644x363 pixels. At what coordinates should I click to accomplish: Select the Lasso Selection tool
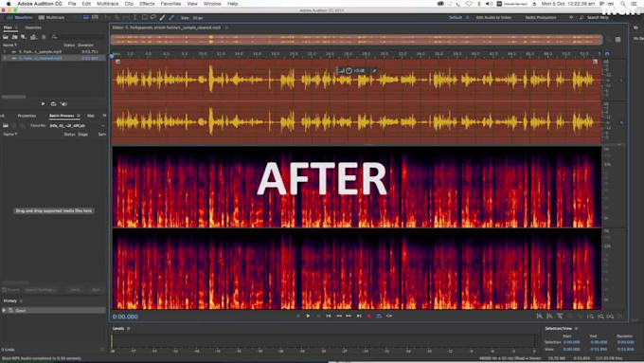153,18
